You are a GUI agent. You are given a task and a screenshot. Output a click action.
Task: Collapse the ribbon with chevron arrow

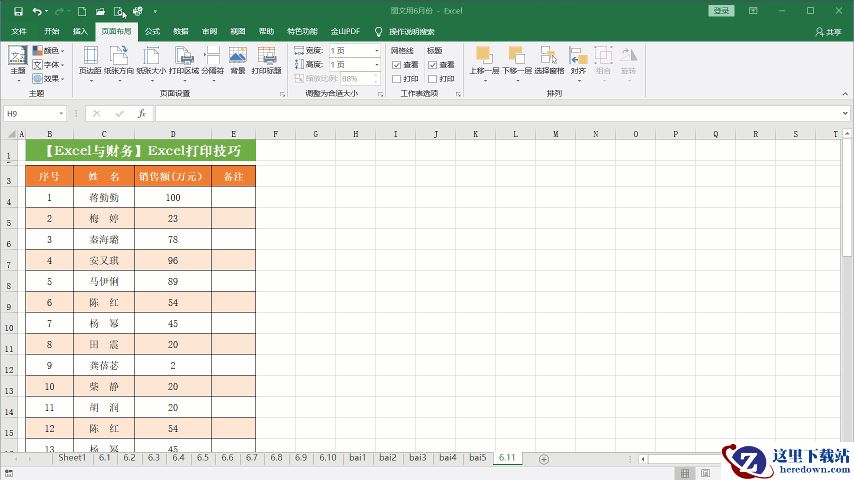pyautogui.click(x=845, y=94)
